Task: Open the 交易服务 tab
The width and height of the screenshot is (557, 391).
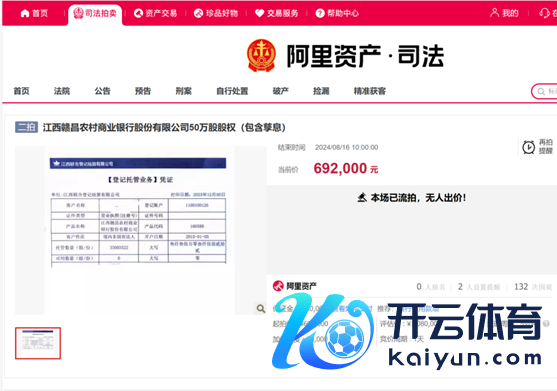Action: coord(277,13)
